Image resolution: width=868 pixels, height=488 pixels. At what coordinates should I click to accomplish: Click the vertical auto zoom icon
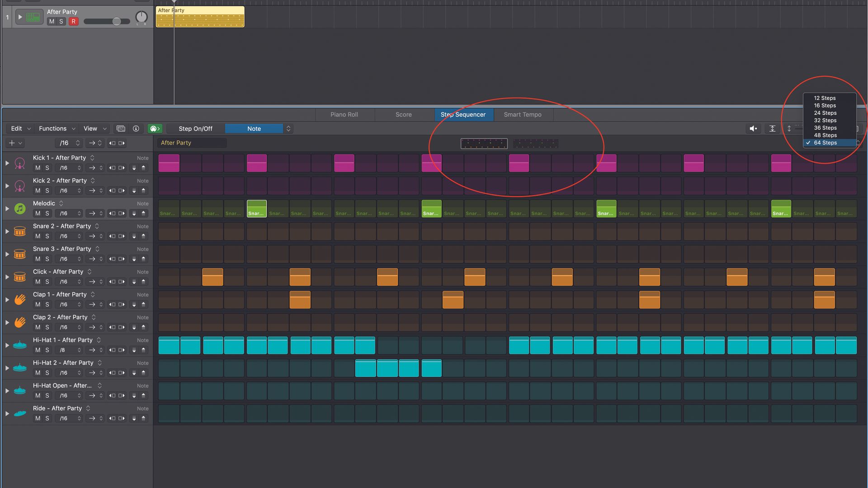[772, 129]
